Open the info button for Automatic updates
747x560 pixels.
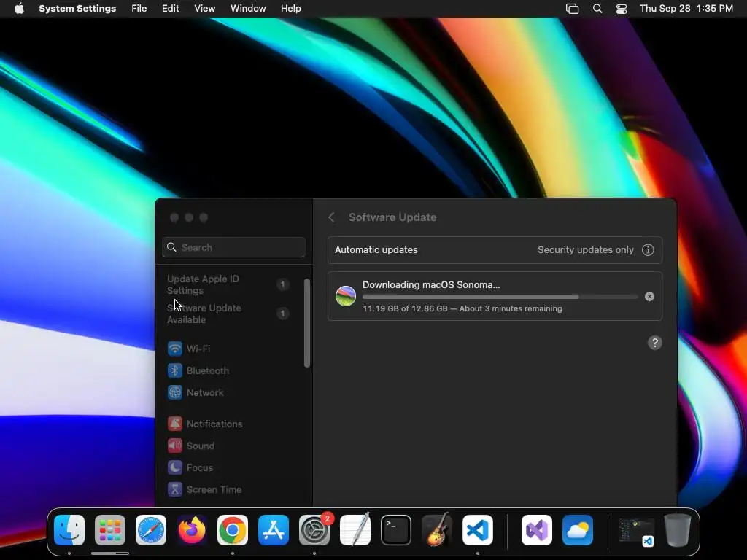648,250
